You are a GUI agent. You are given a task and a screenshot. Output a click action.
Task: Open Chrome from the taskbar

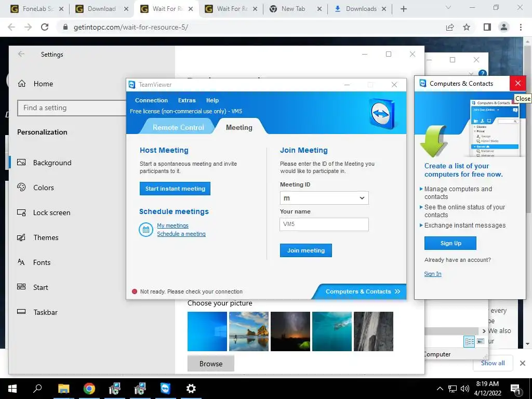[89, 389]
